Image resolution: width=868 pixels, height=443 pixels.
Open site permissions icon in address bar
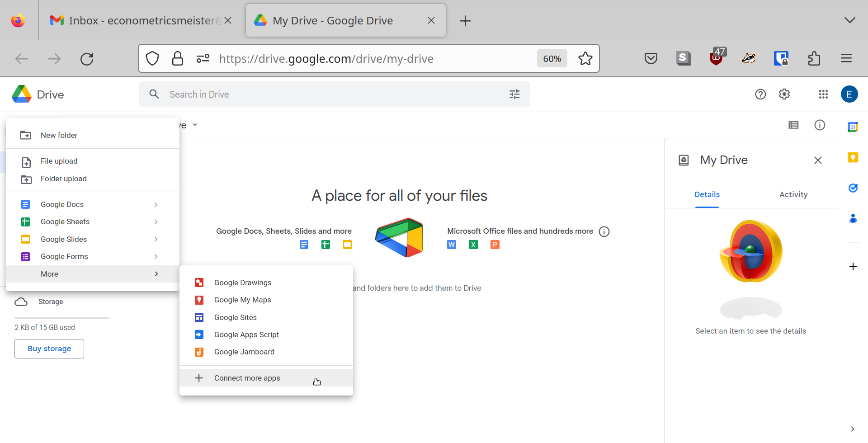(x=203, y=58)
